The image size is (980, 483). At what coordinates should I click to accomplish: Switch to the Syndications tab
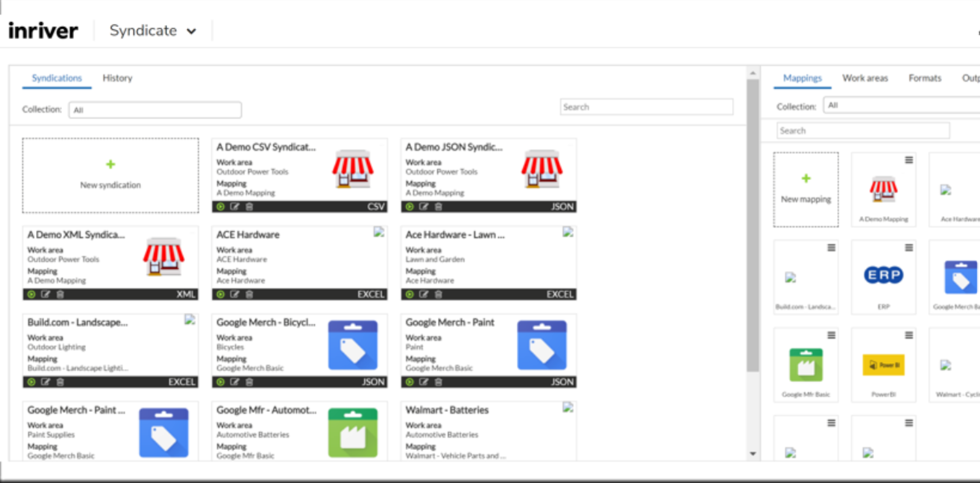57,78
